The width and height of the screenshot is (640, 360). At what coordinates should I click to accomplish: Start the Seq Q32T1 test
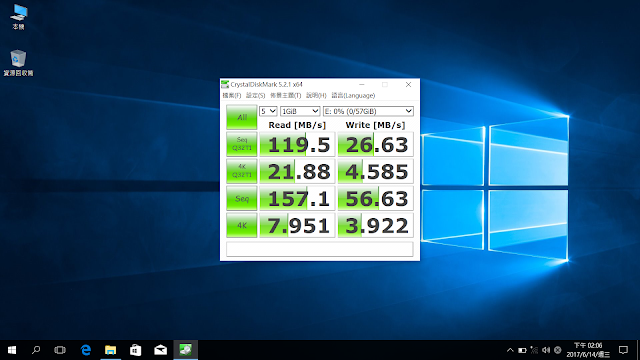point(242,144)
